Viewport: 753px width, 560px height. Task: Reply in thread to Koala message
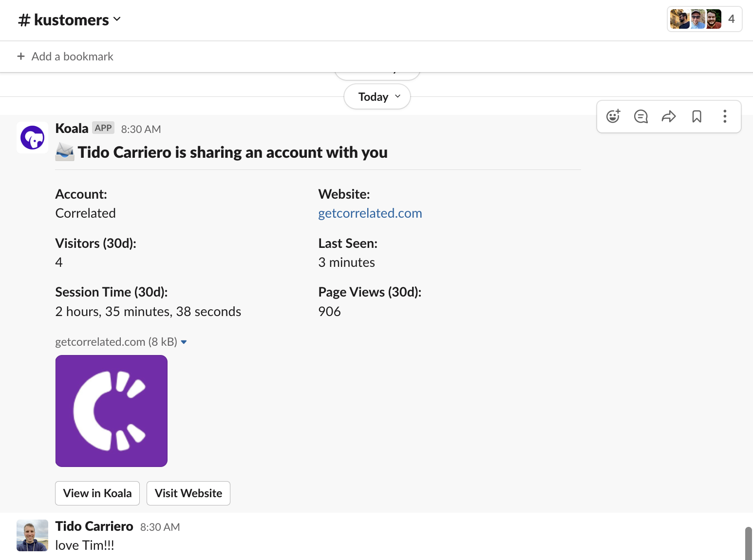[x=640, y=116]
